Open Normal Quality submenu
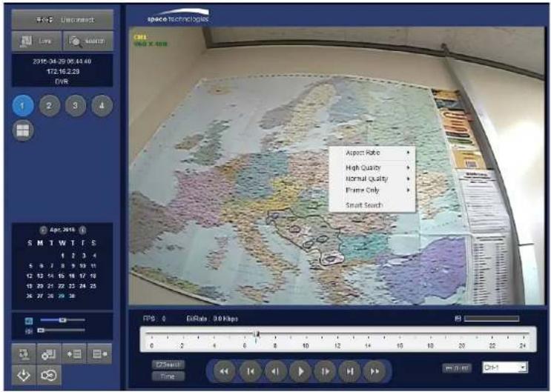 tap(372, 179)
